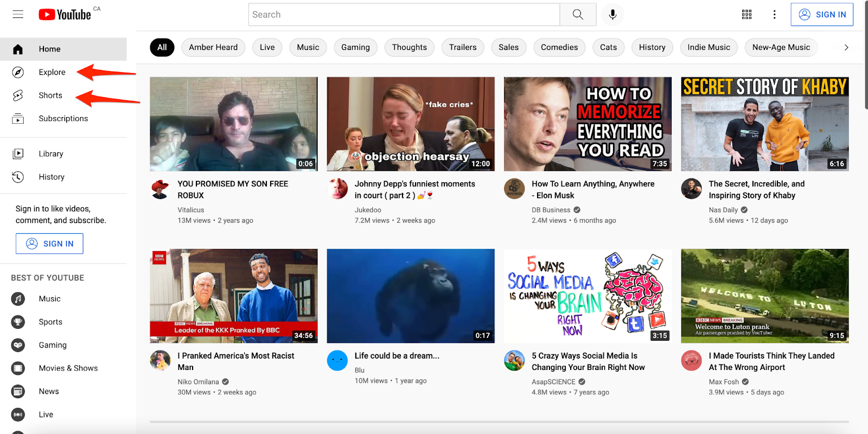Screen dimensions: 868x434
Task: Open AsapSCIENCE channel avatar
Action: (x=514, y=361)
